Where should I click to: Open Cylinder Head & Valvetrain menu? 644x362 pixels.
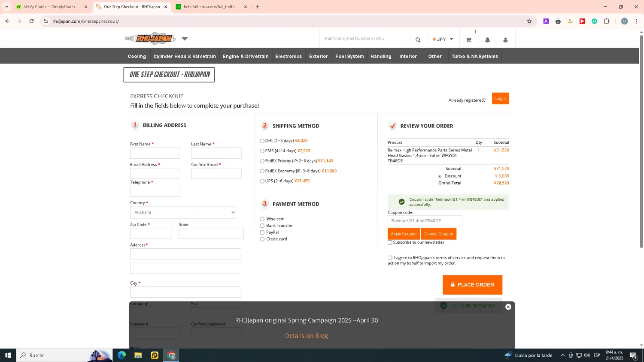(185, 56)
